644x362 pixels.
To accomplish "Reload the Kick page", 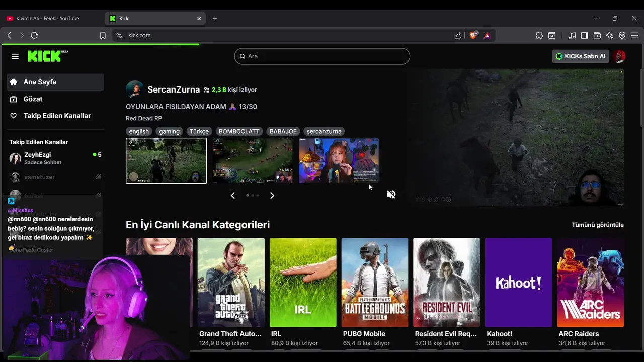I will click(34, 35).
